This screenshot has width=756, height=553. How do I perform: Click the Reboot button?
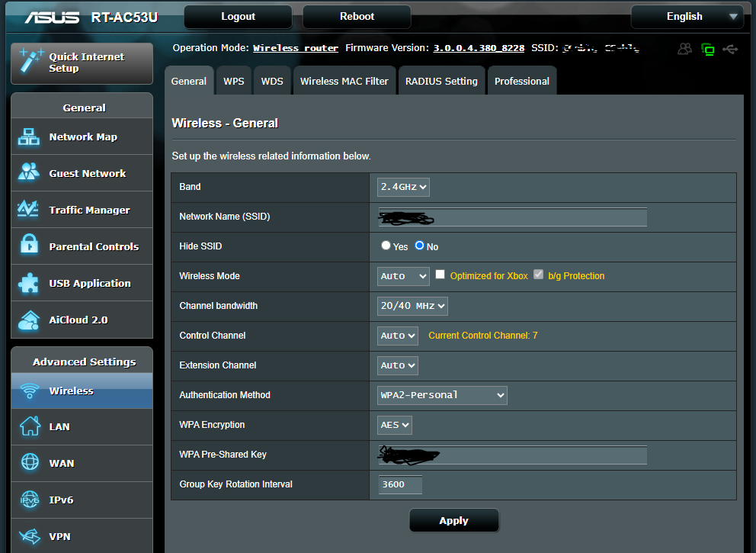pyautogui.click(x=357, y=17)
